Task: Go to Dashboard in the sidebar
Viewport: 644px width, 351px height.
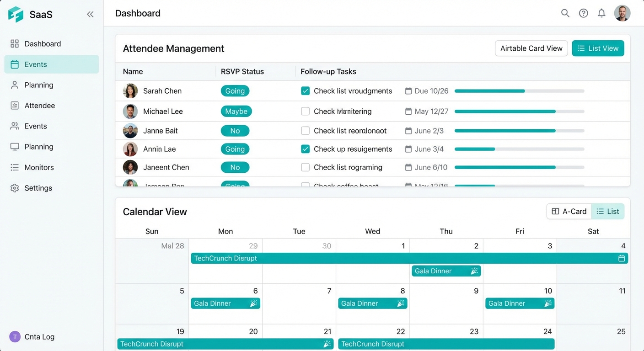Action: pos(42,44)
